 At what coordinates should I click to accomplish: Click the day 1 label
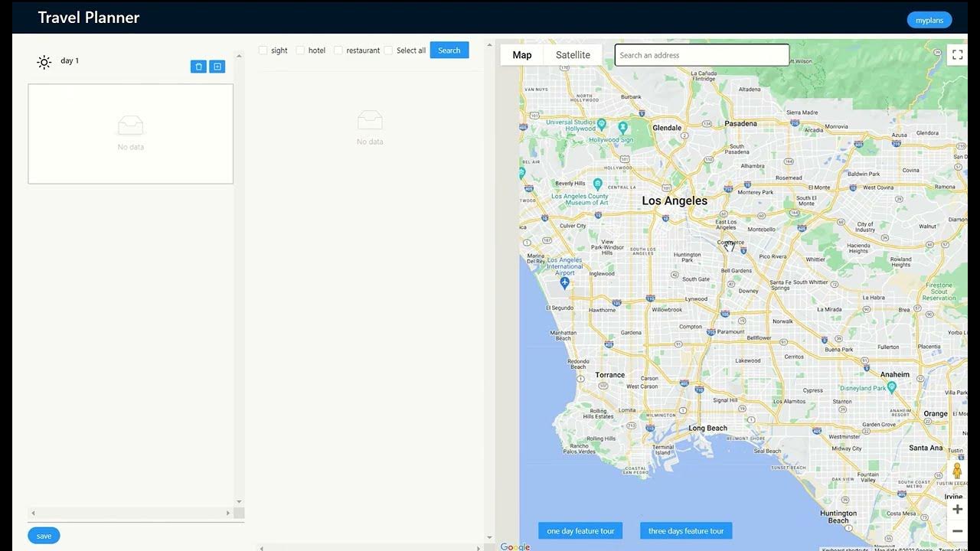coord(70,60)
